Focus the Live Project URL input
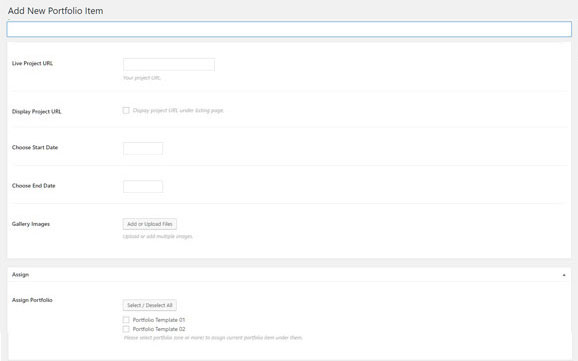This screenshot has height=361, width=578. coord(169,65)
